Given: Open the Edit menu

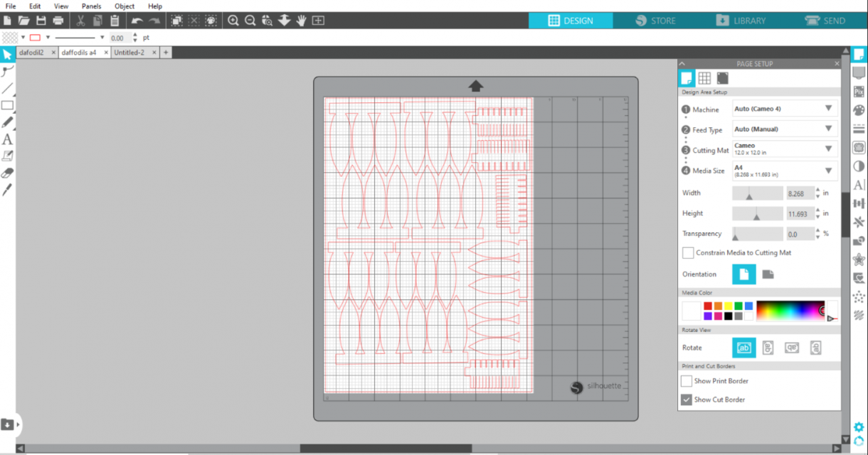Looking at the screenshot, I should (x=35, y=6).
